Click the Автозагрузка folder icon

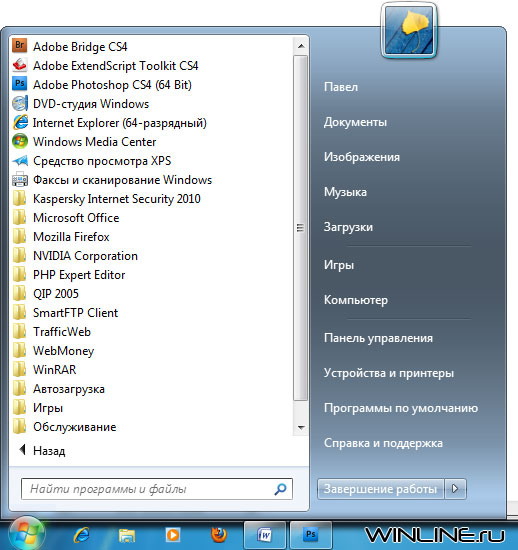(x=20, y=389)
